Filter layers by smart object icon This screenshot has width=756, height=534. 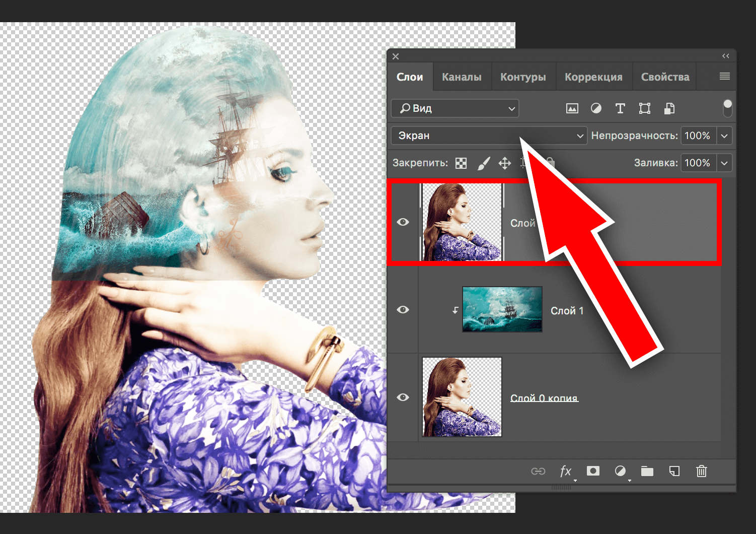669,108
